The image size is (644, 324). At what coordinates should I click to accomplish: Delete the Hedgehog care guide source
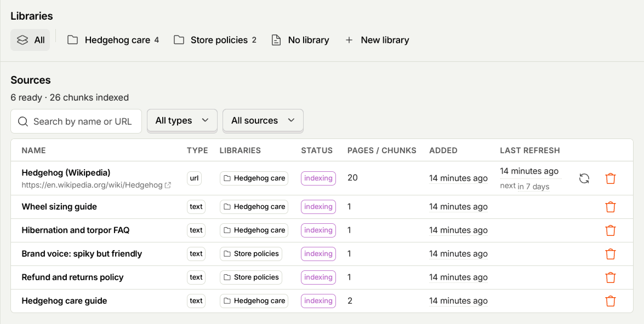point(611,301)
